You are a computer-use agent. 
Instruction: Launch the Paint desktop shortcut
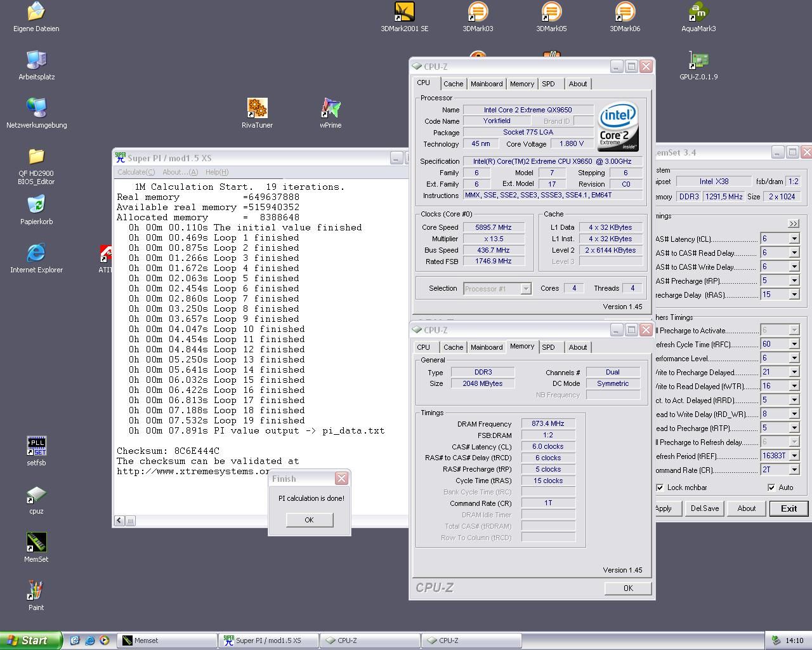[x=36, y=596]
